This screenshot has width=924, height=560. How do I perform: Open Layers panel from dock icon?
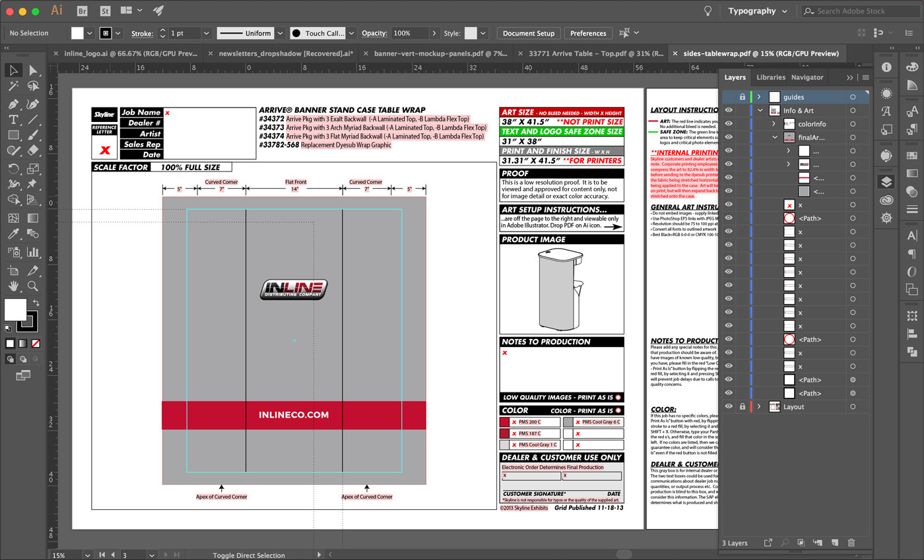[886, 181]
